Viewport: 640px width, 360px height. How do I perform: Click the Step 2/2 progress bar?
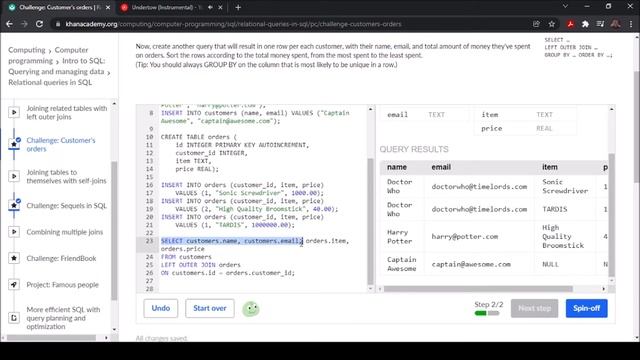(487, 313)
